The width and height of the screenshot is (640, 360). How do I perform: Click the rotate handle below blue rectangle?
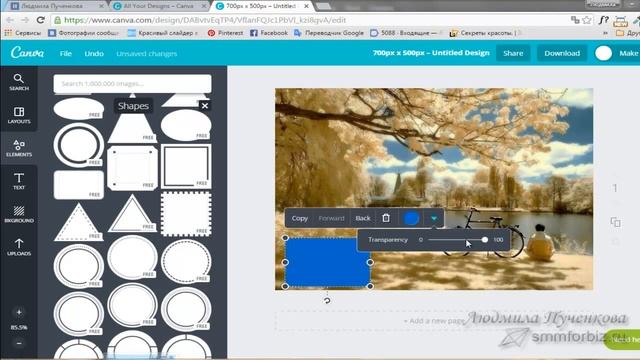(327, 301)
